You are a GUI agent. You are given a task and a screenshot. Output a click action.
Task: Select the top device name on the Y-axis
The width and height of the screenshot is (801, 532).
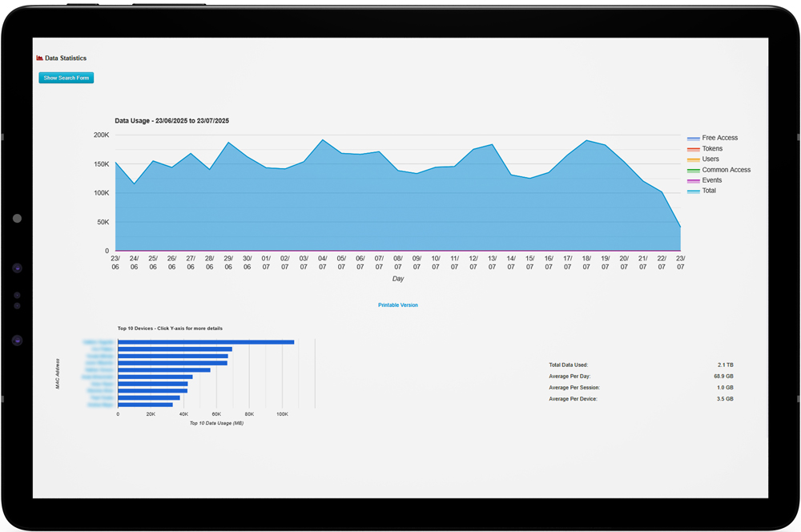99,340
